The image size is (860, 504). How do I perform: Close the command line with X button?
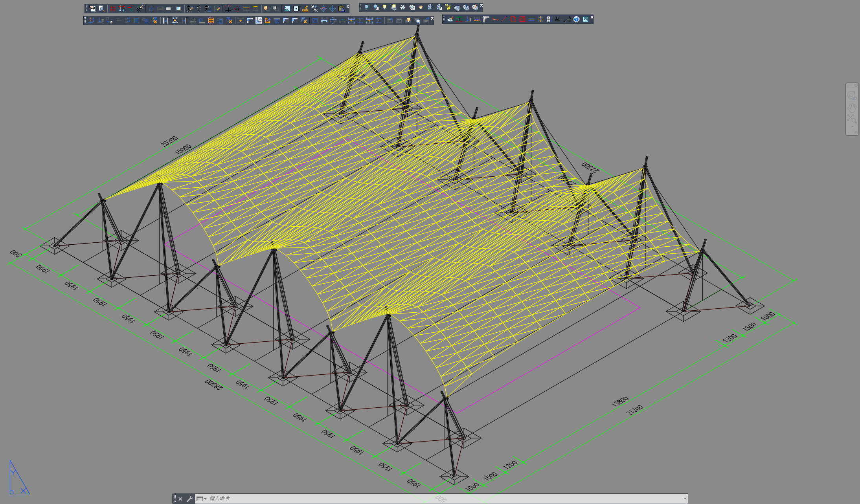180,499
